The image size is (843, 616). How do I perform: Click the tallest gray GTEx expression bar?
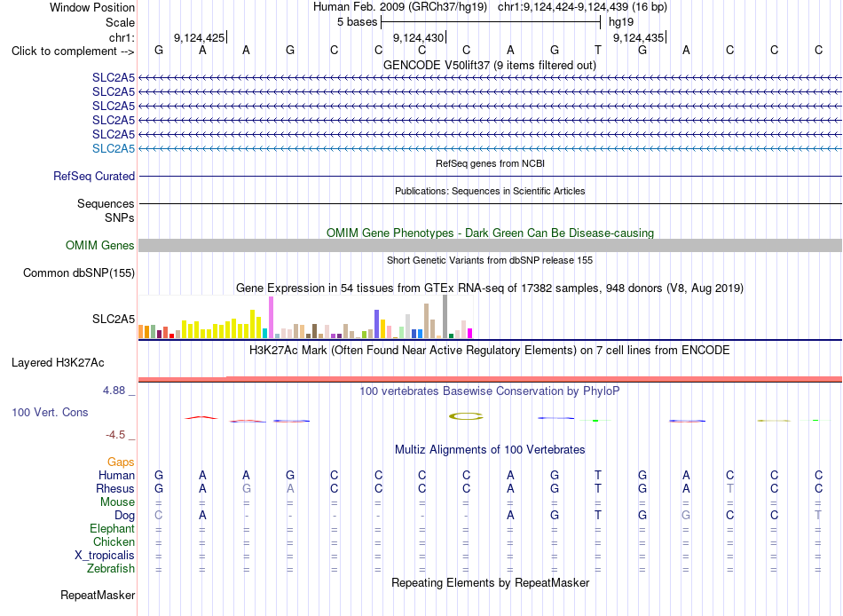(x=445, y=316)
